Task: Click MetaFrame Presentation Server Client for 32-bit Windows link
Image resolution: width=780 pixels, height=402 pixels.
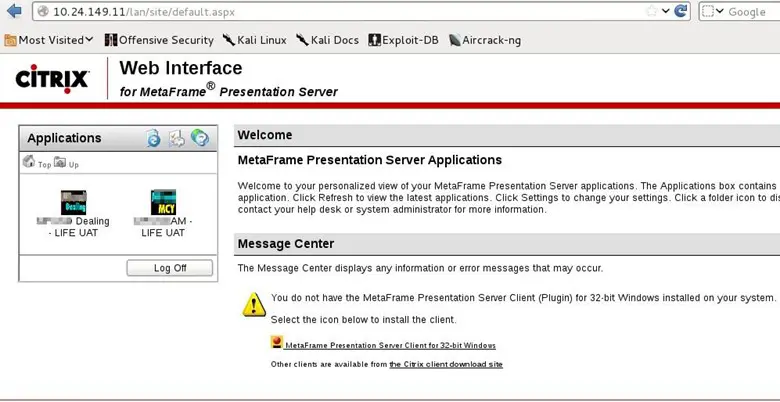Action: coord(390,345)
